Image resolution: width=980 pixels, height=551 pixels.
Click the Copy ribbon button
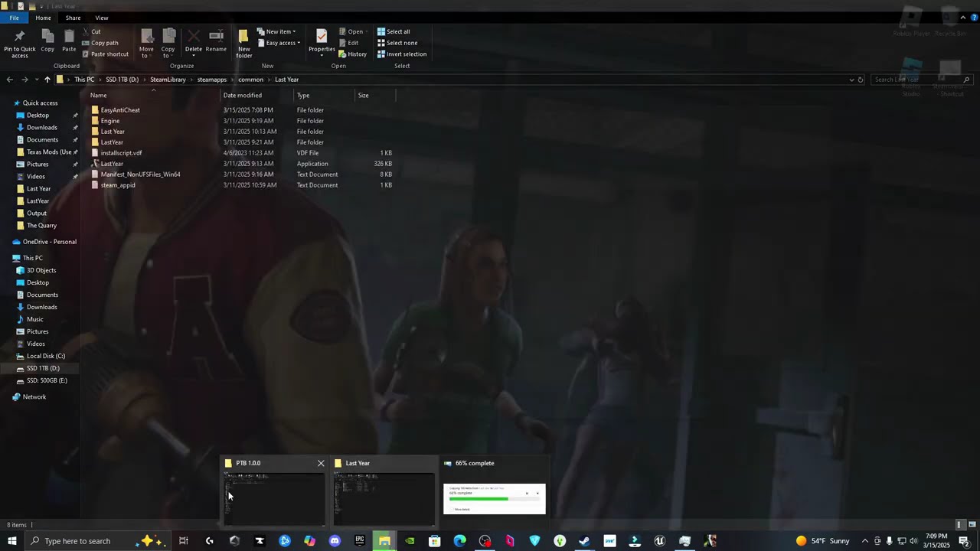(47, 41)
